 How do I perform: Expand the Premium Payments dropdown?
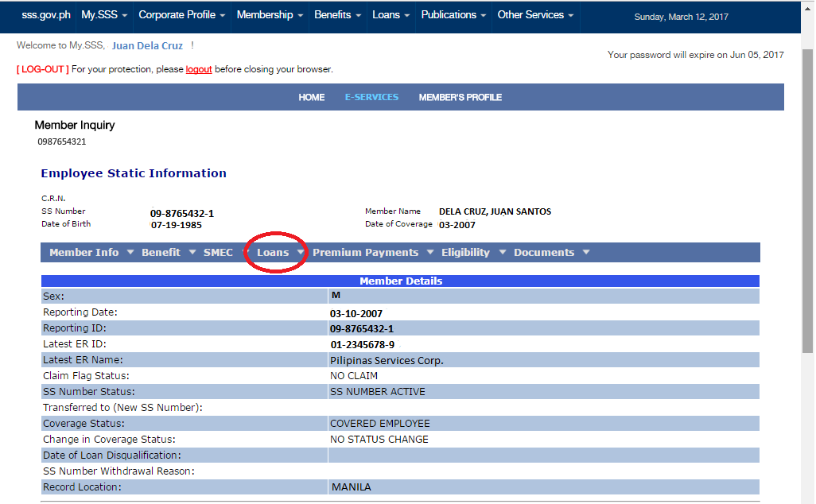click(x=366, y=252)
